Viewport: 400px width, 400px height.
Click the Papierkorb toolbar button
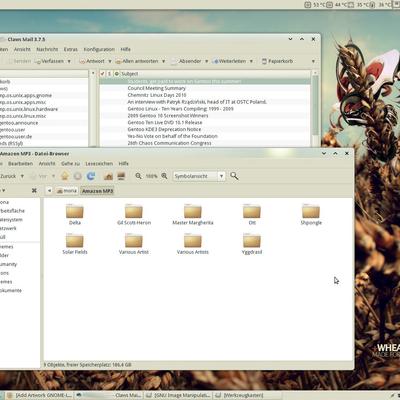tap(277, 61)
